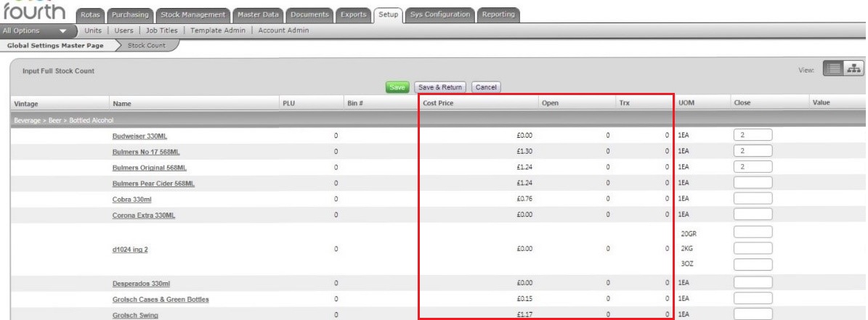The height and width of the screenshot is (320, 868).
Task: Click Close field for Cobra 330ml
Action: [x=753, y=199]
